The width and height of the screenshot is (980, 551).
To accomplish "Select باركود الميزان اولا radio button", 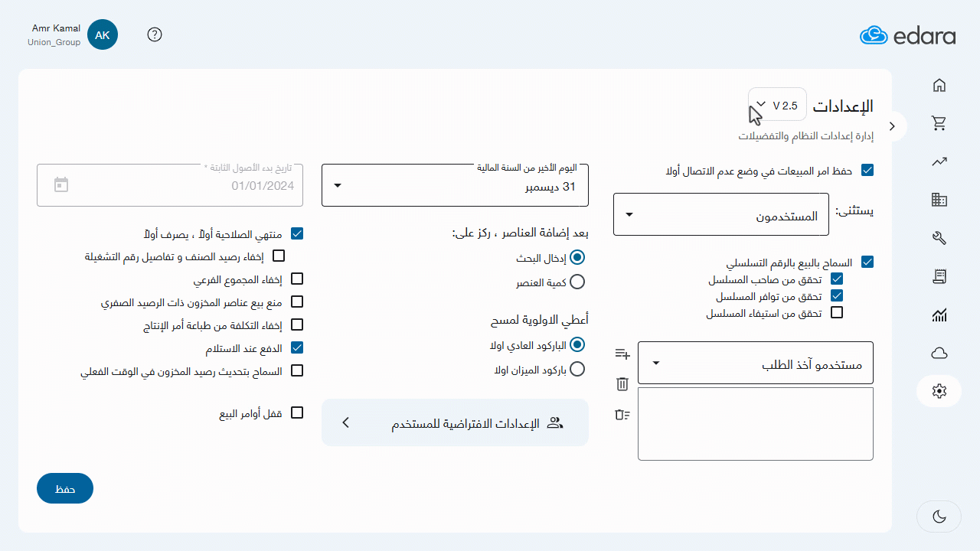I will 577,369.
